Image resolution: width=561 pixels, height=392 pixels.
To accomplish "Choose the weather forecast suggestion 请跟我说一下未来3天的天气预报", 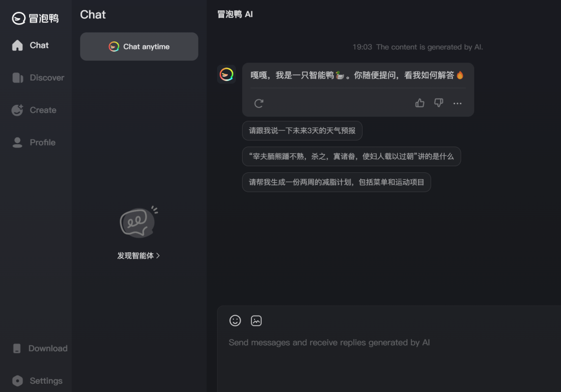I will pos(302,130).
